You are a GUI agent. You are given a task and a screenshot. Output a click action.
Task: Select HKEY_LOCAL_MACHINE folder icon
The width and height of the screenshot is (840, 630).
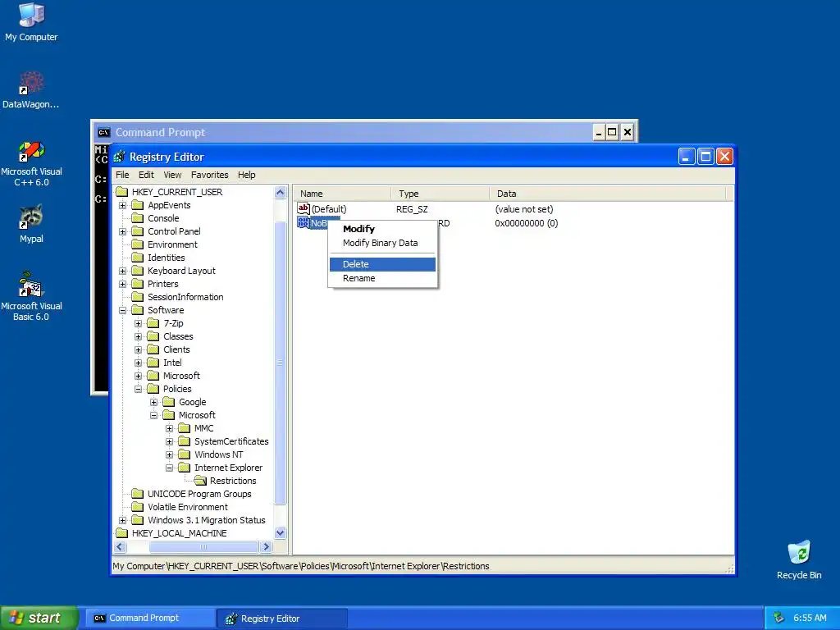[x=121, y=533]
